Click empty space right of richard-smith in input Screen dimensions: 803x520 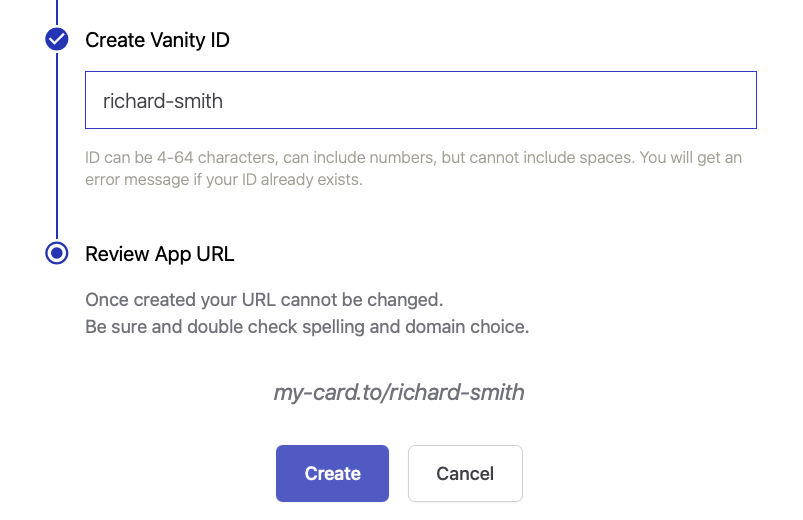pyautogui.click(x=500, y=100)
